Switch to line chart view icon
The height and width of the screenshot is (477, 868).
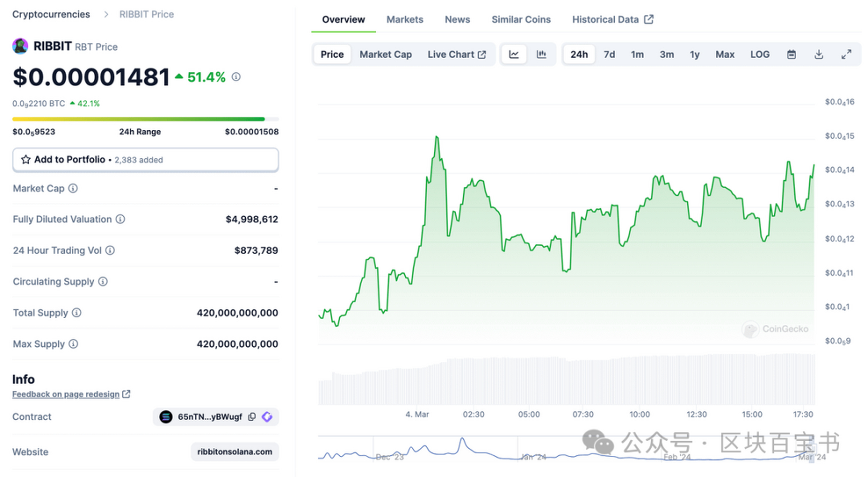tap(514, 54)
